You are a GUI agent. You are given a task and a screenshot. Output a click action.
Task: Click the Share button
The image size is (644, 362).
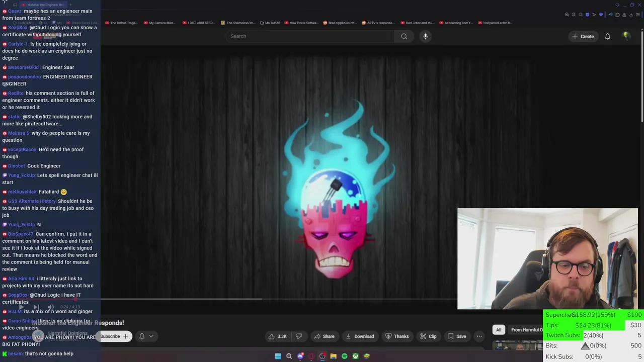coord(324,336)
